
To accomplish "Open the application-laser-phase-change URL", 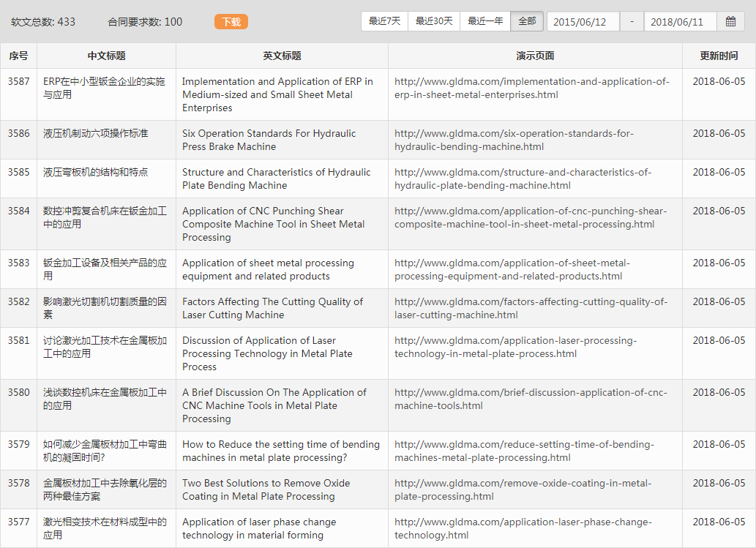I will (523, 528).
